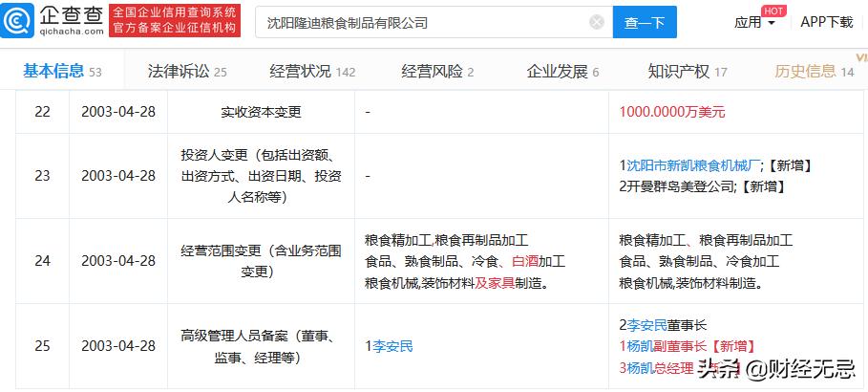Click the company name search input field
The width and height of the screenshot is (868, 392).
(434, 22)
